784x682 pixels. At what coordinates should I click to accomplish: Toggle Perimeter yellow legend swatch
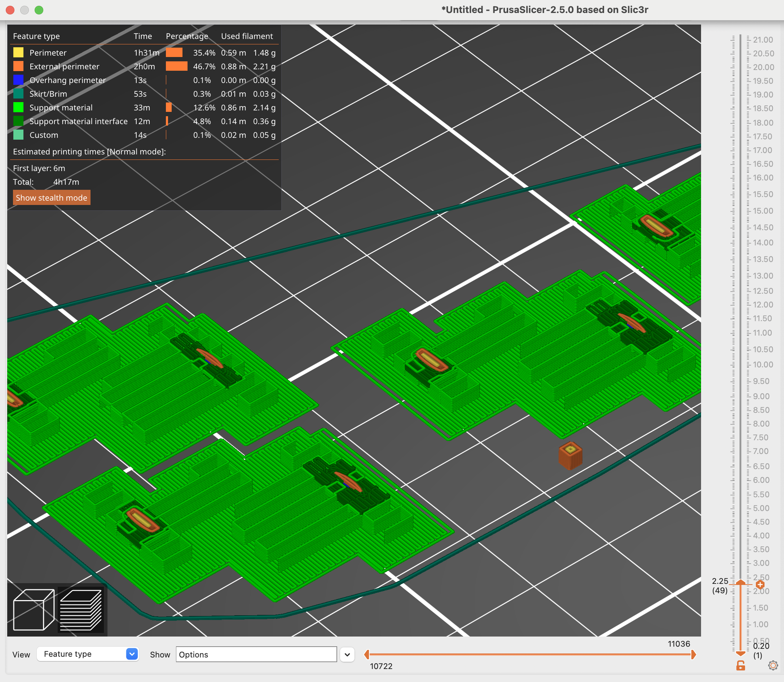click(x=18, y=53)
